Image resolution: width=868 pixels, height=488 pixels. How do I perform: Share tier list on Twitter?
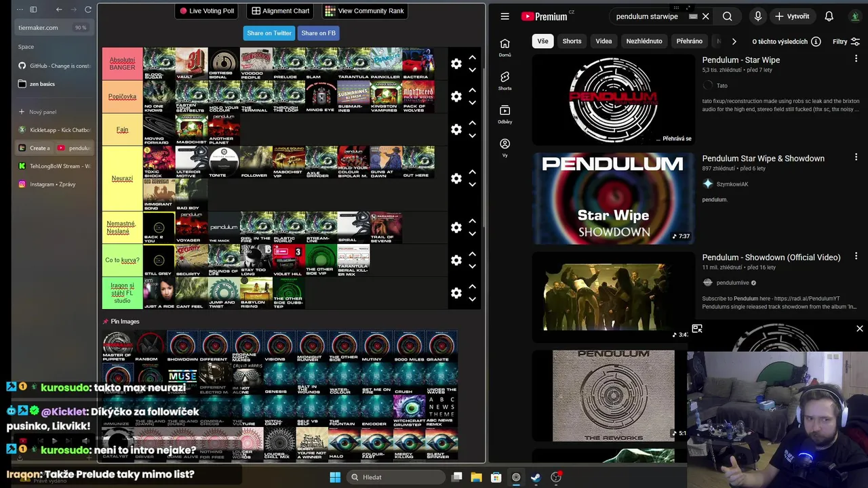point(269,33)
